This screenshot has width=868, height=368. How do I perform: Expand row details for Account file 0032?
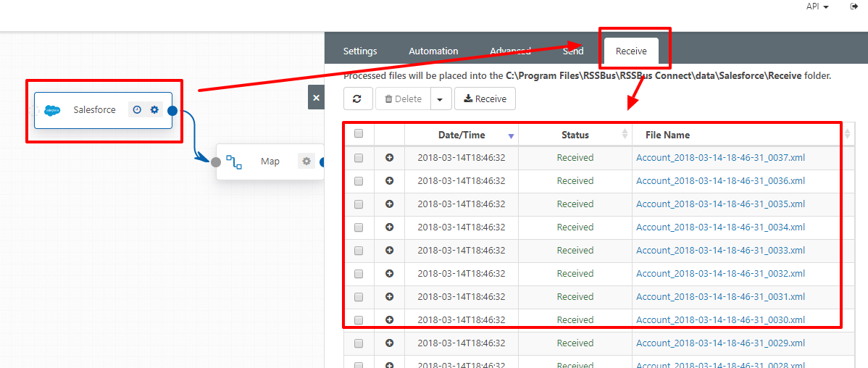389,273
